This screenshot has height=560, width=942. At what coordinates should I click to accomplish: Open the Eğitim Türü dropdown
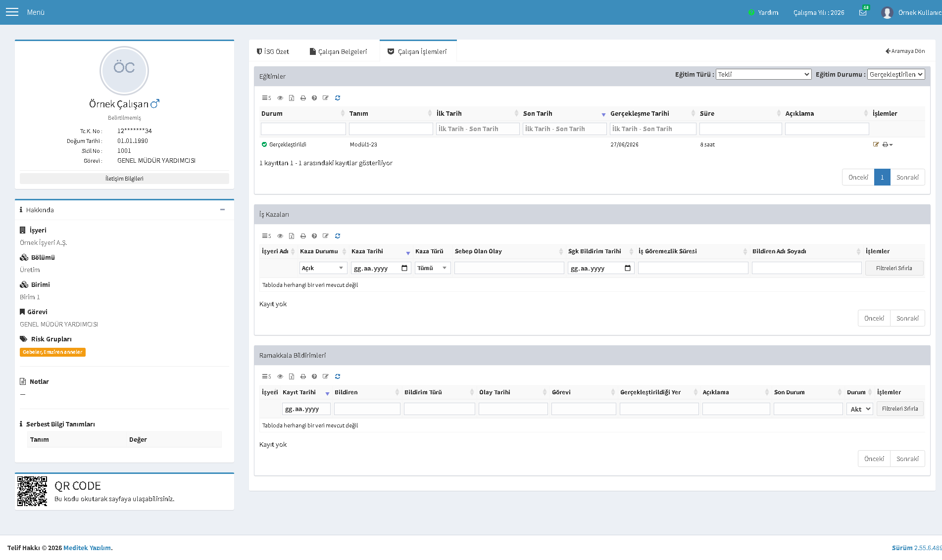[763, 74]
